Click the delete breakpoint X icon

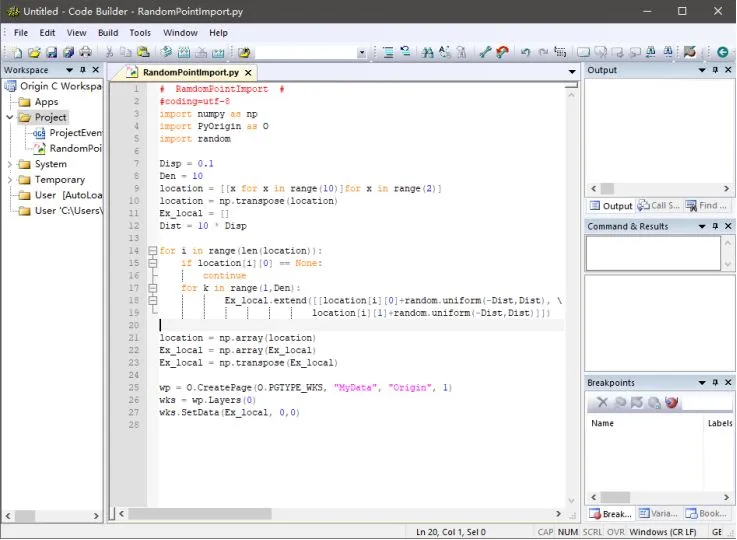point(603,402)
